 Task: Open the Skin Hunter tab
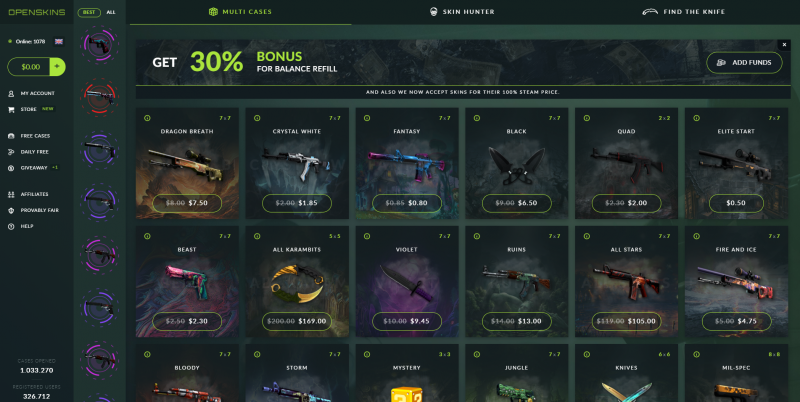pos(462,12)
